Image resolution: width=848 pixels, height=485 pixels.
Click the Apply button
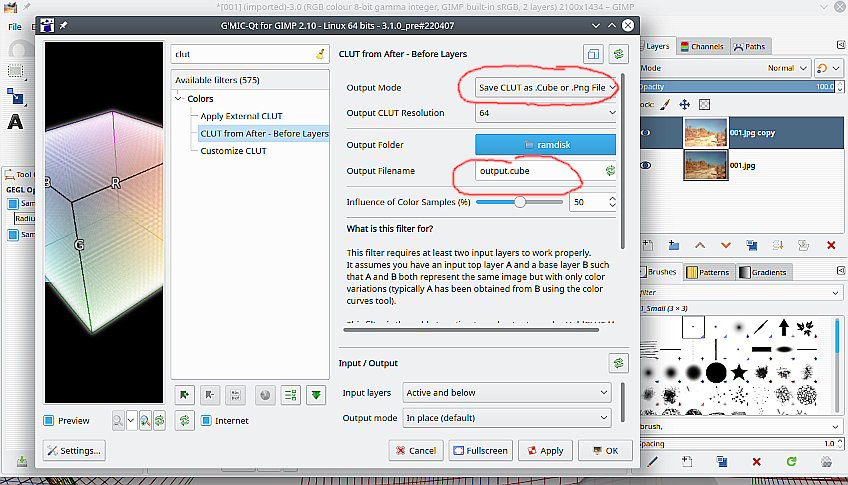point(545,450)
